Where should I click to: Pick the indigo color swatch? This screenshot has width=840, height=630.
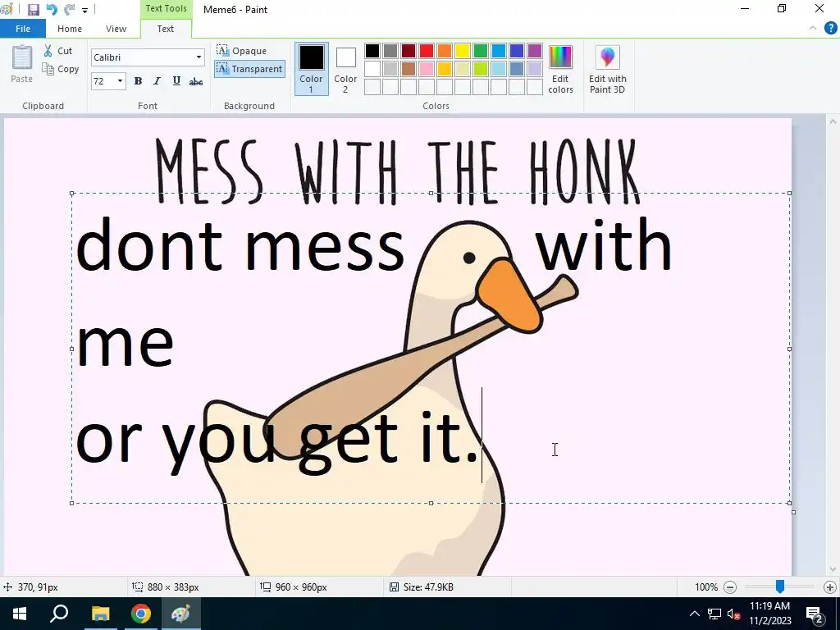(517, 51)
